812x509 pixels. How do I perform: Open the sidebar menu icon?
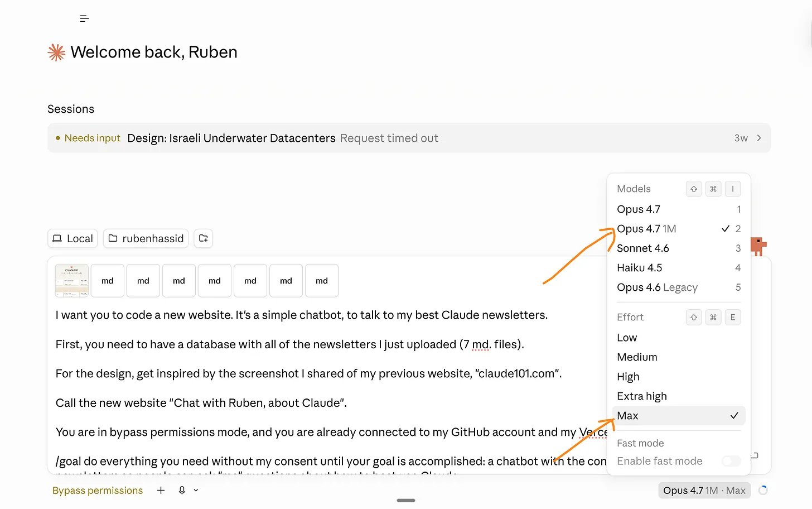click(x=84, y=18)
